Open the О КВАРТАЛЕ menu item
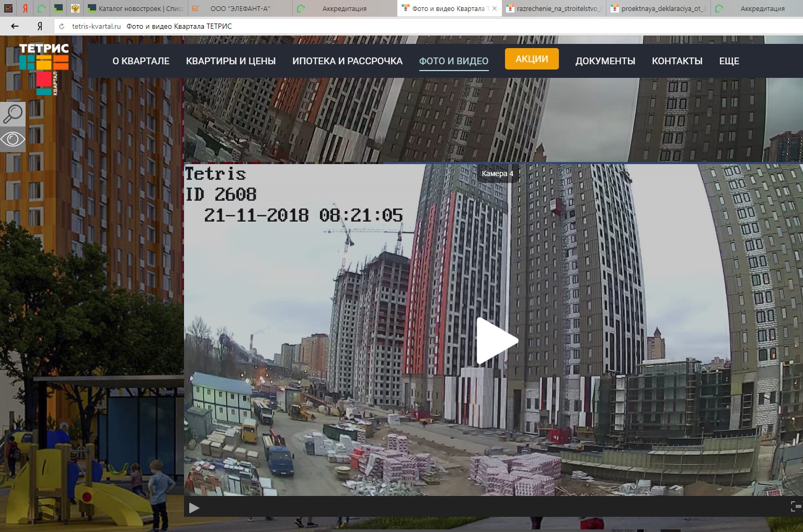Screen dimensions: 803x532 (x=141, y=61)
